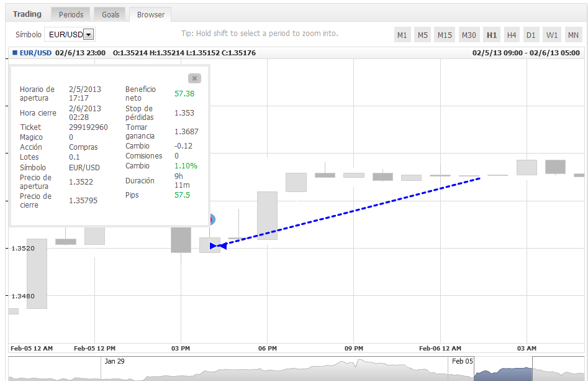588x381 pixels.
Task: Click the closing price 1.35795
Action: point(83,201)
